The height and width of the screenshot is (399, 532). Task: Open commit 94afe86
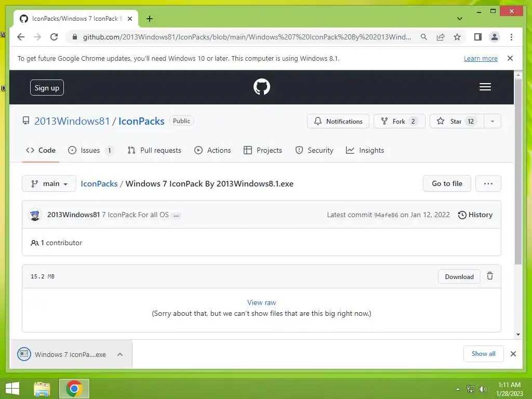pos(386,215)
